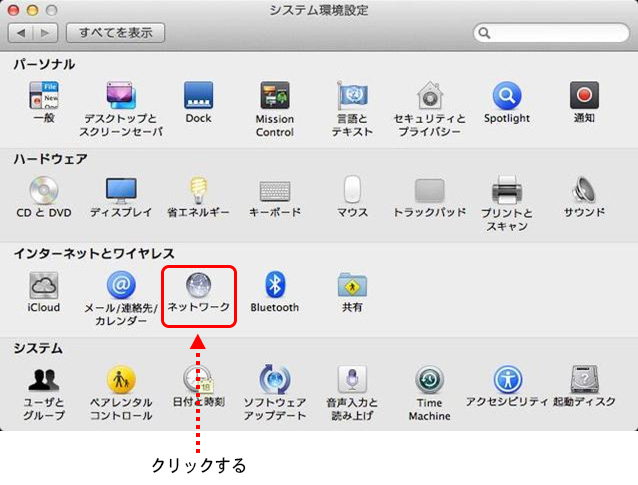
Task: Go back with the left arrow button
Action: coord(21,33)
